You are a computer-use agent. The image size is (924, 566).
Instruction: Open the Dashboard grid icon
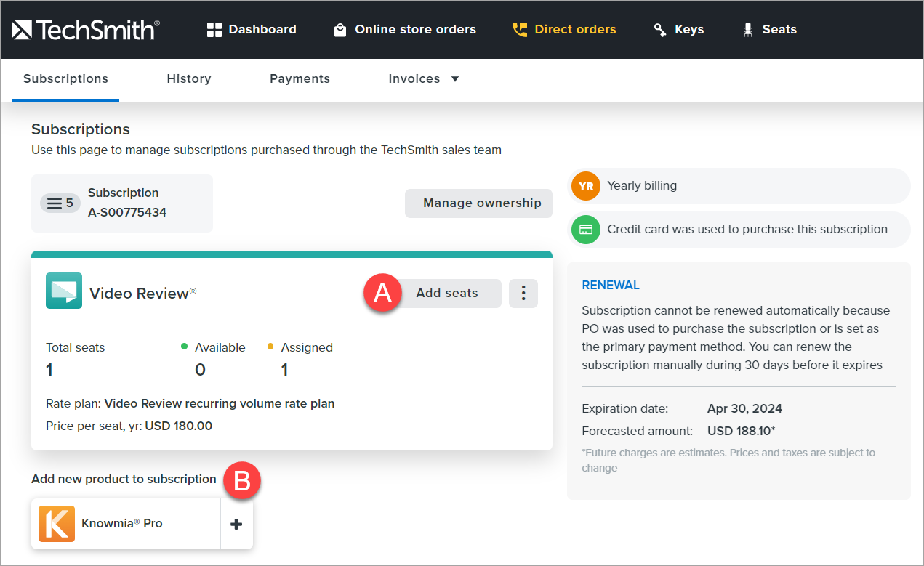point(214,29)
